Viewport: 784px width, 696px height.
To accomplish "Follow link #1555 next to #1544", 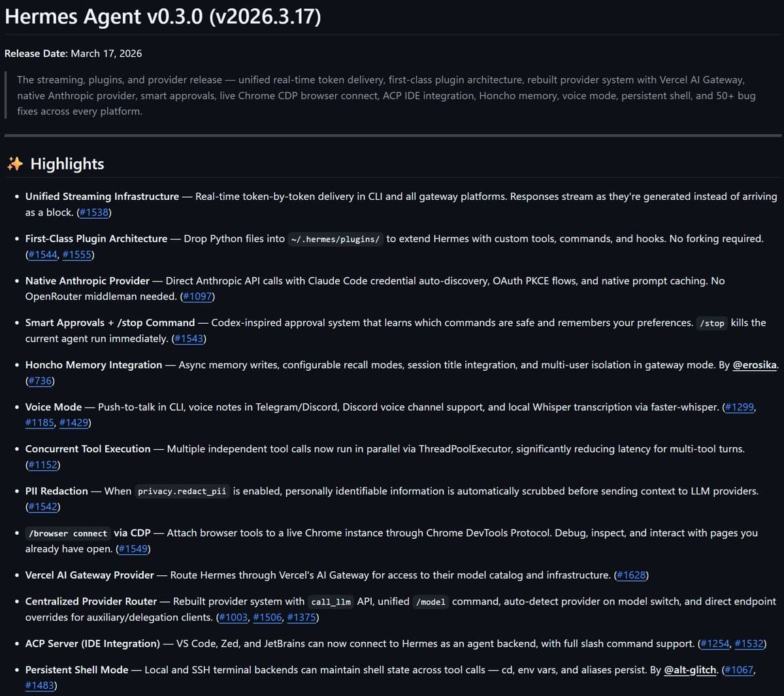I will [x=76, y=255].
